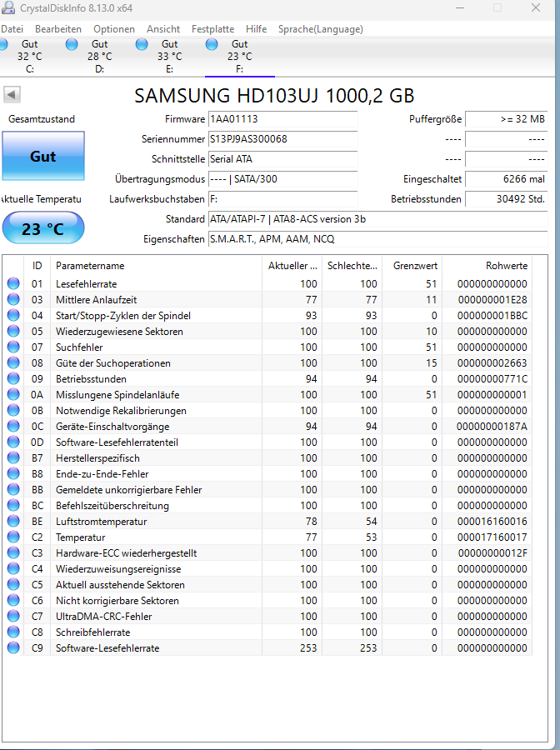Click the Schnittstelle field Serial ATA
This screenshot has width=560, height=750.
click(282, 159)
